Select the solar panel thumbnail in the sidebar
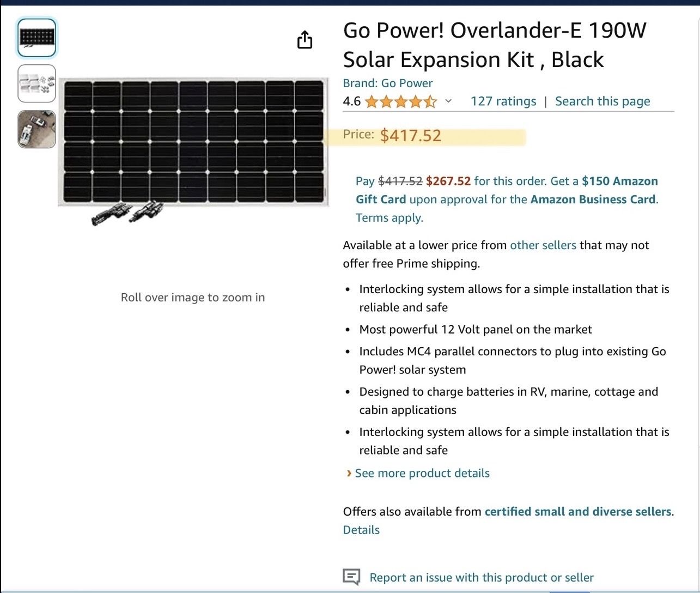 36,37
